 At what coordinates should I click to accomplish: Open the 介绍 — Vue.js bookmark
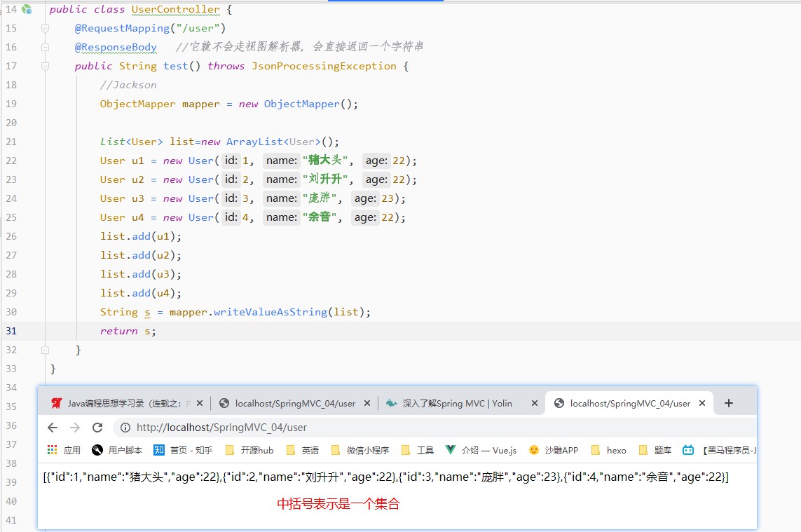coord(481,450)
